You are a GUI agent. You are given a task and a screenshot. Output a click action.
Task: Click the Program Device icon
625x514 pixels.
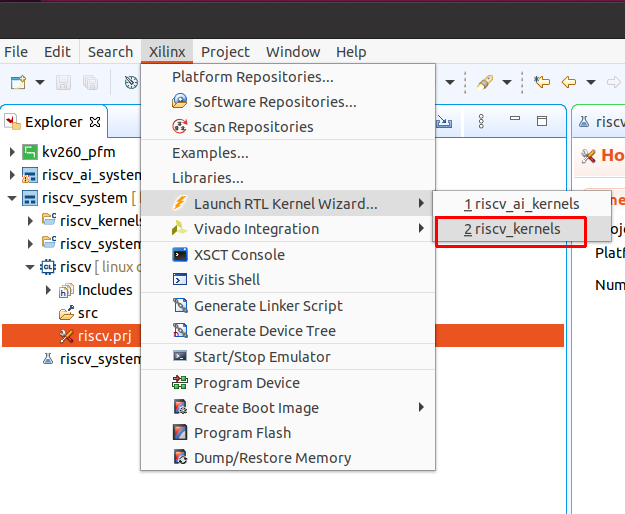180,382
